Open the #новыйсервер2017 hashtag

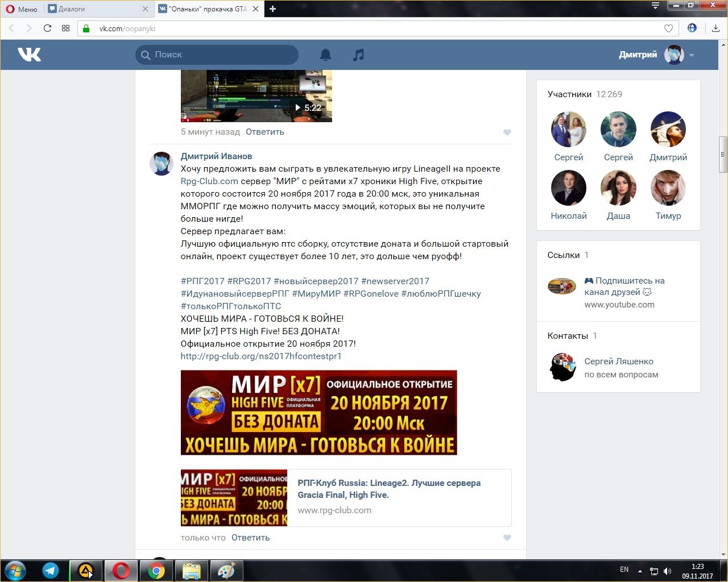[x=316, y=281]
